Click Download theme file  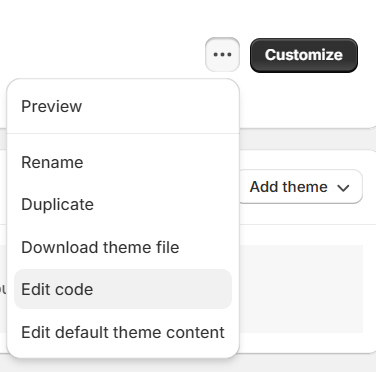pos(123,247)
